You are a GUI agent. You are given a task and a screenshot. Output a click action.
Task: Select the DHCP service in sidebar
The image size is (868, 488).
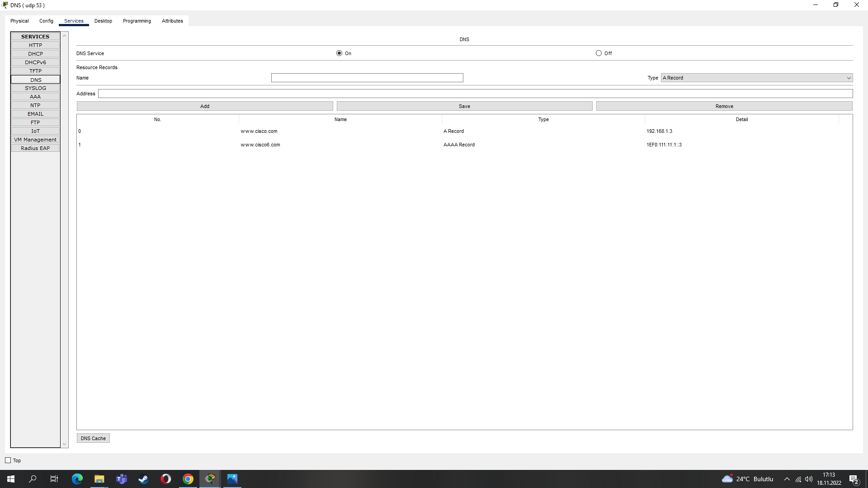[x=35, y=54]
